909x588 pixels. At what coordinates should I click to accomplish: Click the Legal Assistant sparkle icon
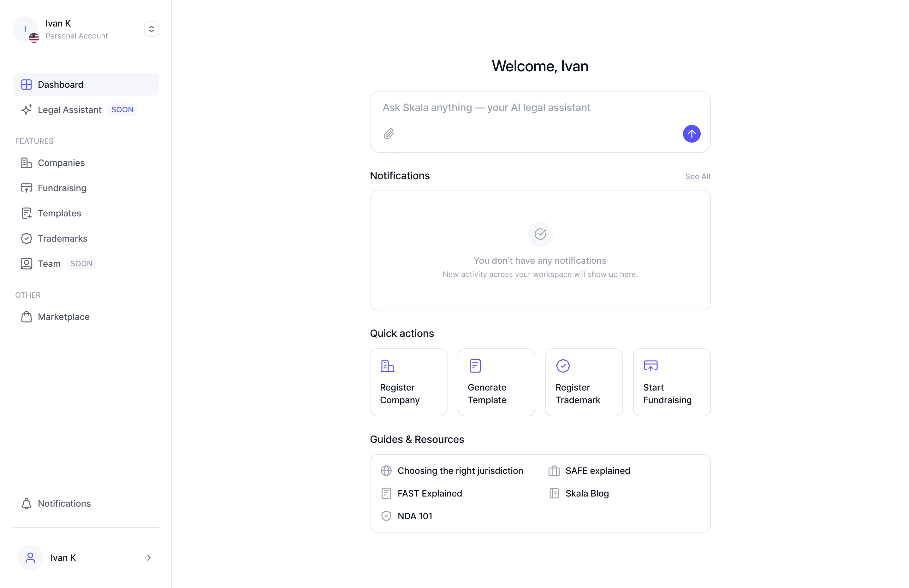pyautogui.click(x=26, y=110)
